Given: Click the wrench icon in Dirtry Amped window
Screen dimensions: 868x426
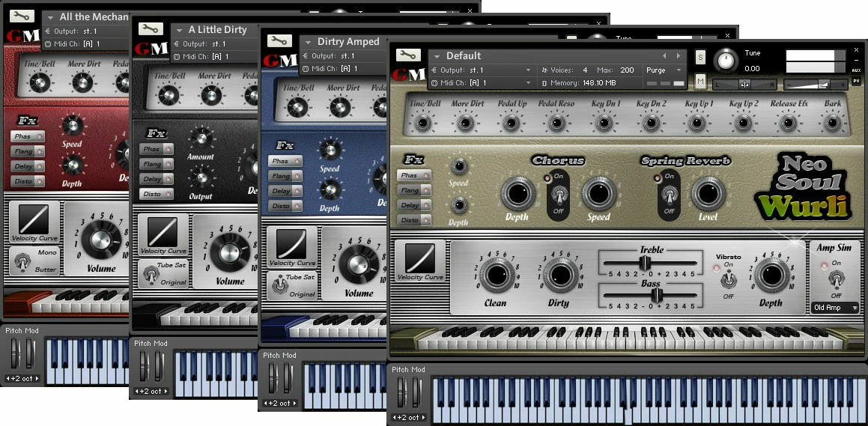Looking at the screenshot, I should (x=279, y=41).
